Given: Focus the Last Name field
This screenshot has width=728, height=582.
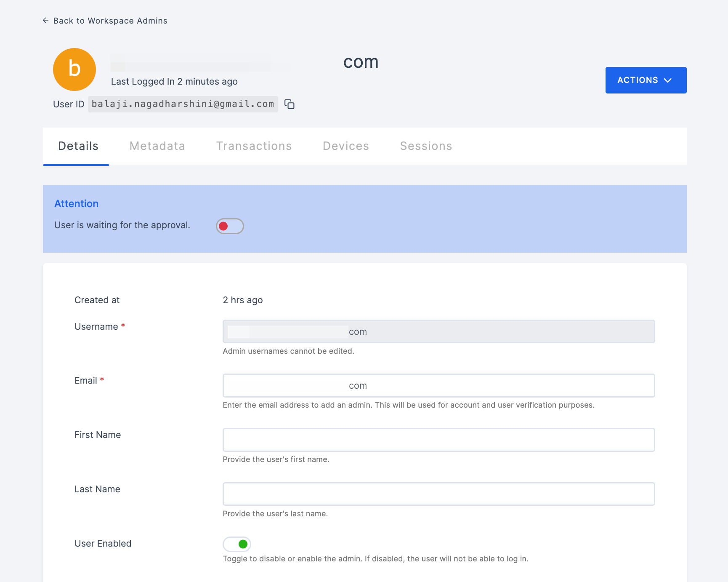Looking at the screenshot, I should (438, 494).
